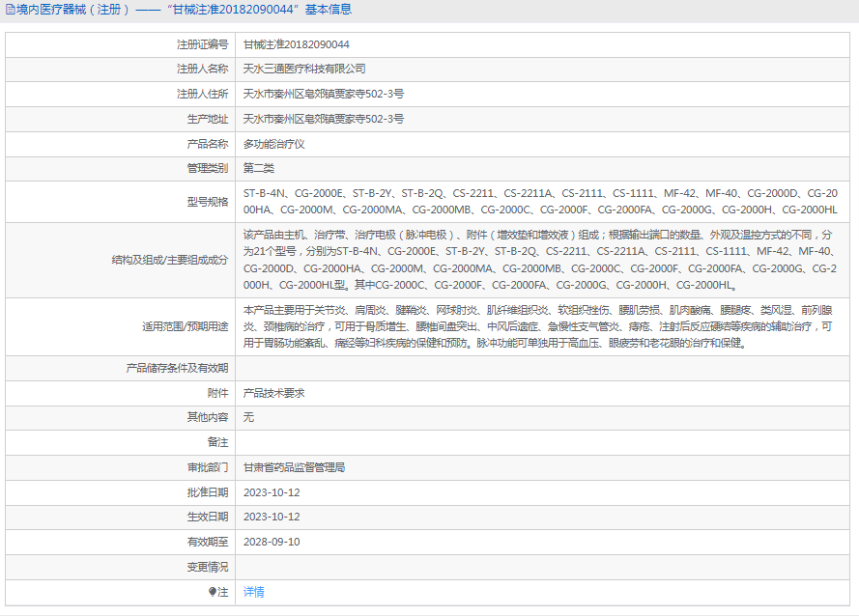Click the 审批部门 row label

[208, 467]
